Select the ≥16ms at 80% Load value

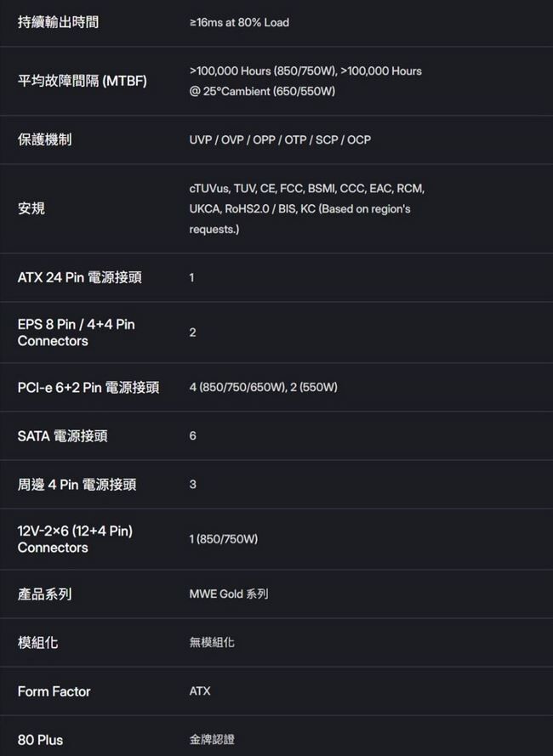[x=239, y=22]
